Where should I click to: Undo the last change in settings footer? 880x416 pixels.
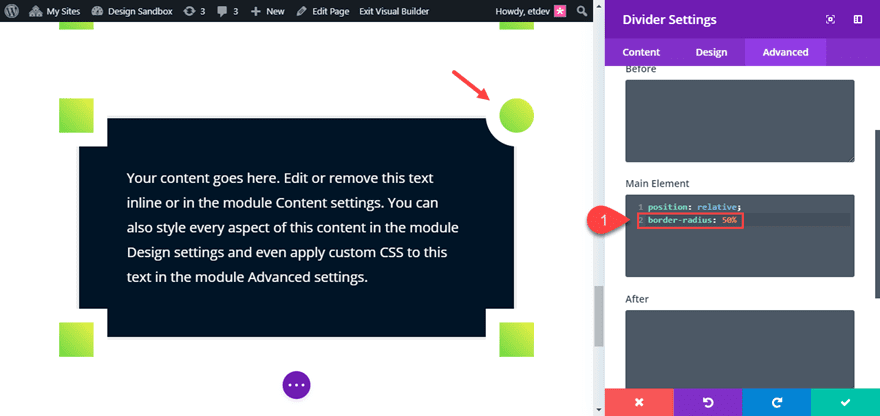708,402
